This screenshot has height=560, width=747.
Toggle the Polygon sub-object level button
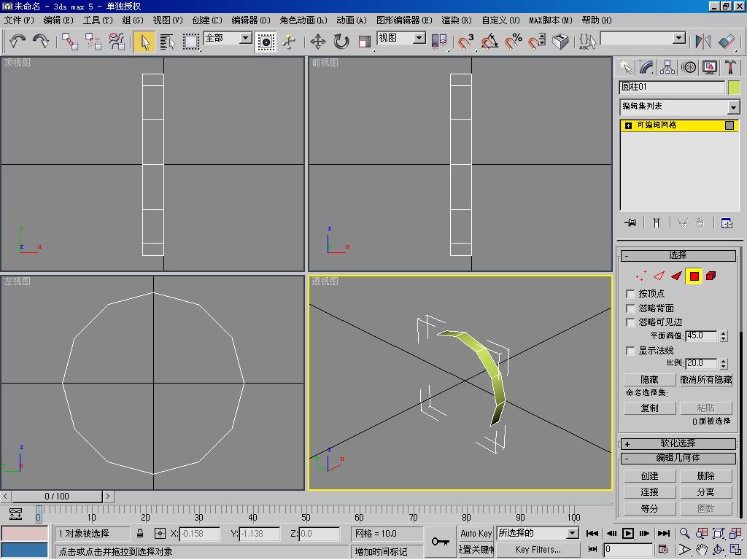tap(694, 276)
